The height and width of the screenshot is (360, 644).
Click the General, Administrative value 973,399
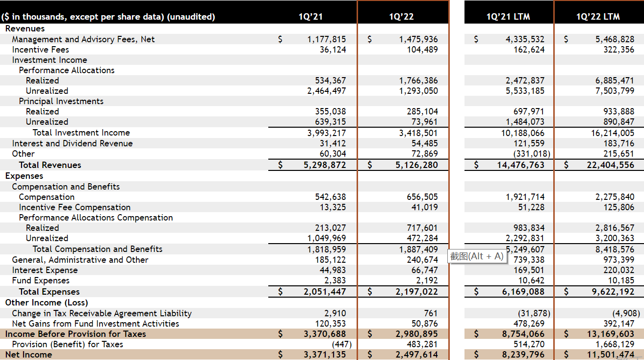pos(618,260)
